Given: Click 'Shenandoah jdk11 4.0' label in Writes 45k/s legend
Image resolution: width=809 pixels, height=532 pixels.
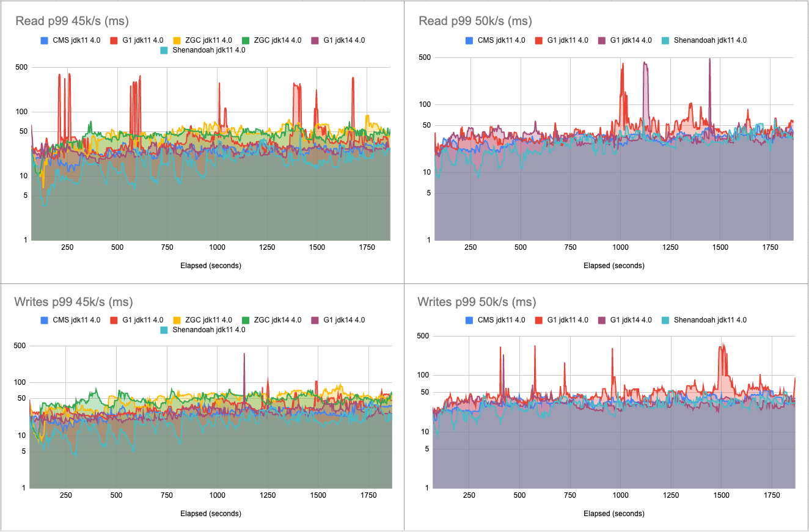Looking at the screenshot, I should 209,330.
